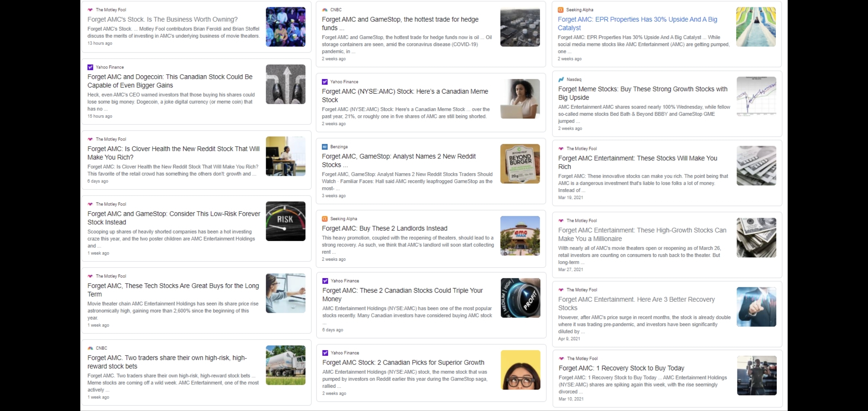Screen dimensions: 868x411
Task: Open 'These 2 Canadian Stocks Could Triple' headline
Action: pyautogui.click(x=402, y=295)
